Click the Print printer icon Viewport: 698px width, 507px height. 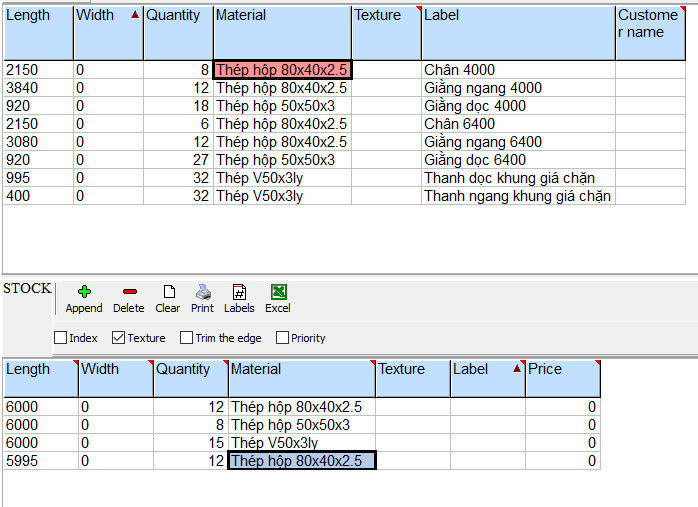coord(202,292)
